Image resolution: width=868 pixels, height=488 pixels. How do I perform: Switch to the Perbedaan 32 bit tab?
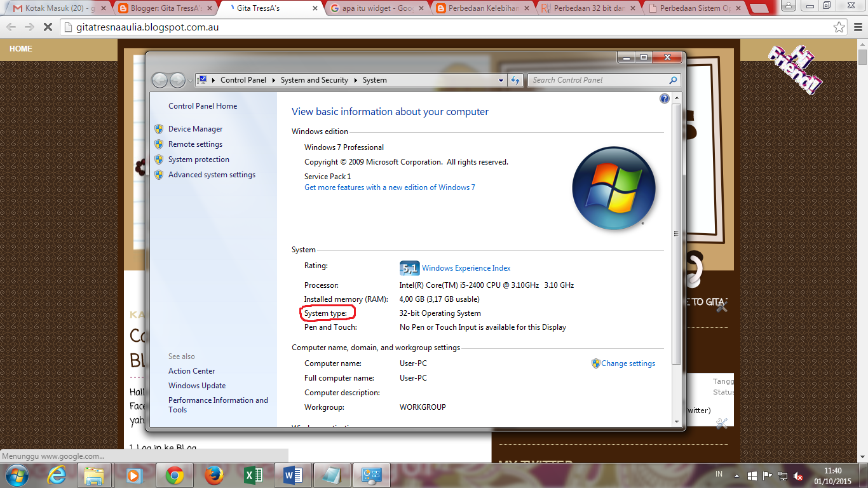click(x=588, y=8)
